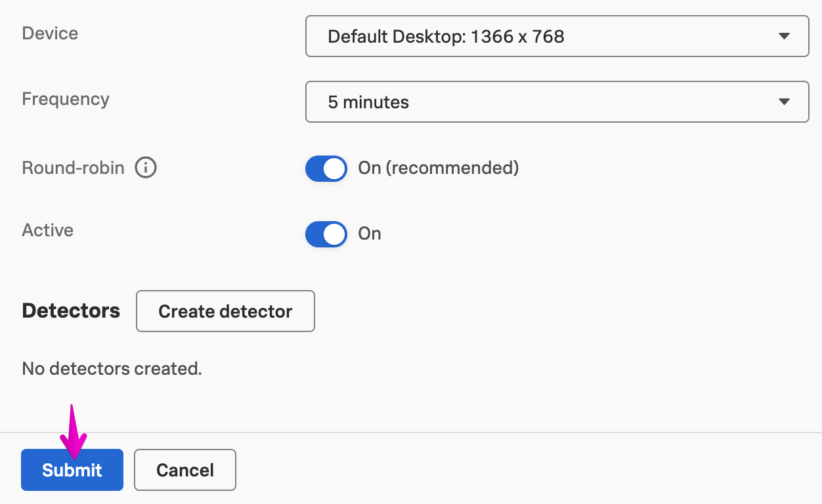This screenshot has width=822, height=504.
Task: Change the Frequency from 5 minutes
Action: point(557,102)
